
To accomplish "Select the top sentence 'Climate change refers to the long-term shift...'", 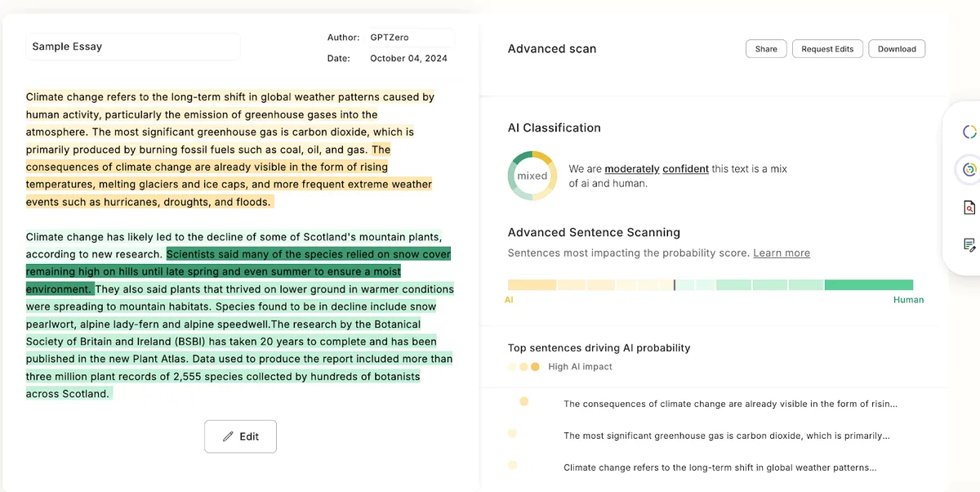I will (720, 467).
